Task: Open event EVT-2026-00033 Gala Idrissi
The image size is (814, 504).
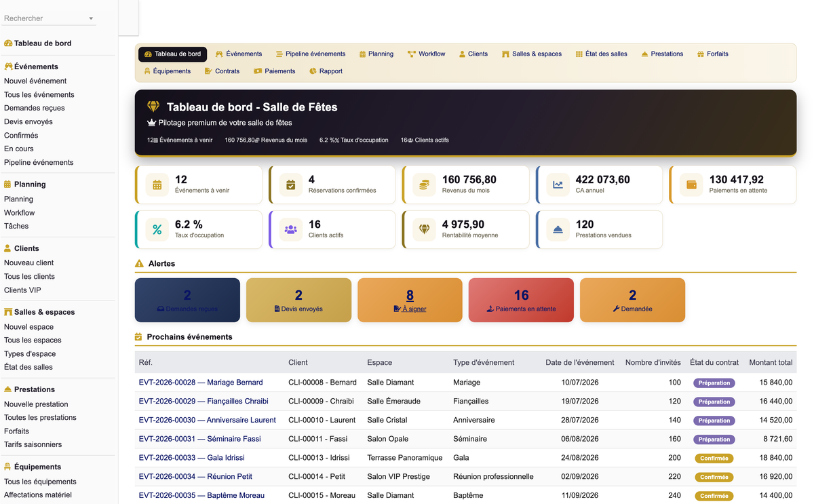Action: click(192, 458)
